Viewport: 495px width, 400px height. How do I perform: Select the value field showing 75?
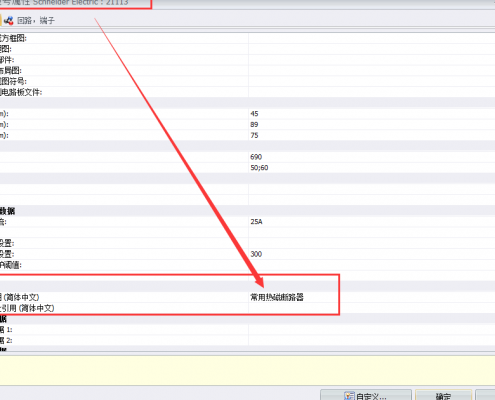tap(372, 135)
